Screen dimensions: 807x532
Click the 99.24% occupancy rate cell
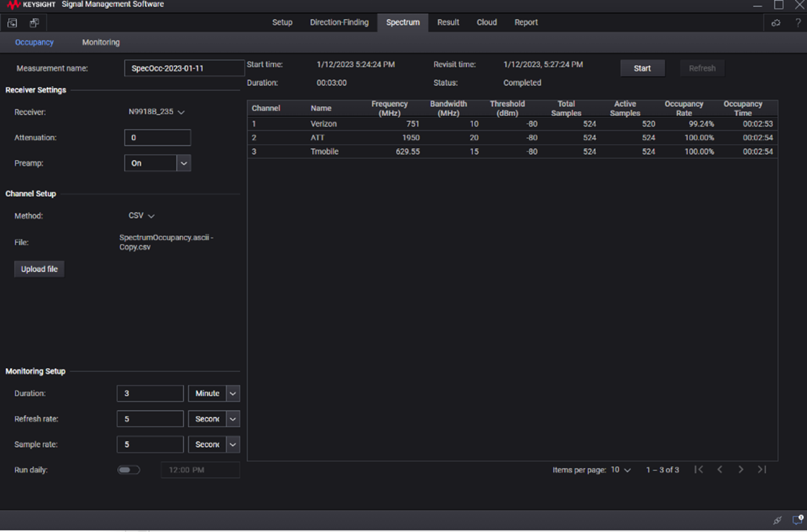[701, 124]
